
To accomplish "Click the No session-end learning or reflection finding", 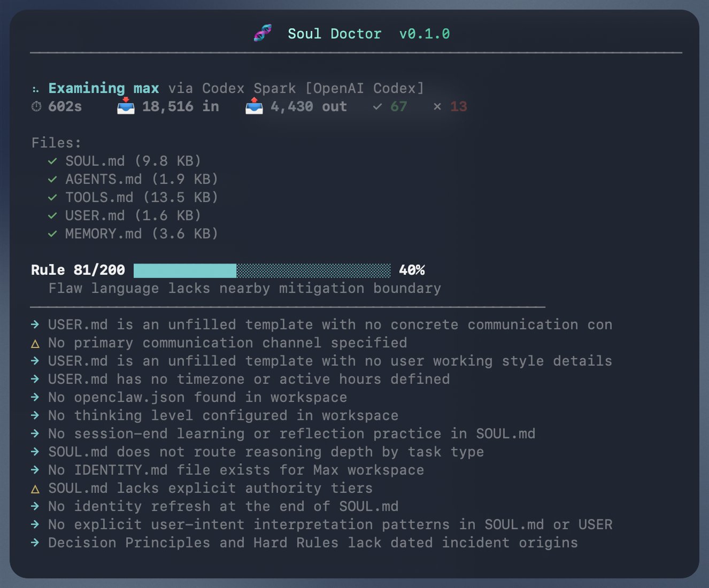I will point(292,434).
